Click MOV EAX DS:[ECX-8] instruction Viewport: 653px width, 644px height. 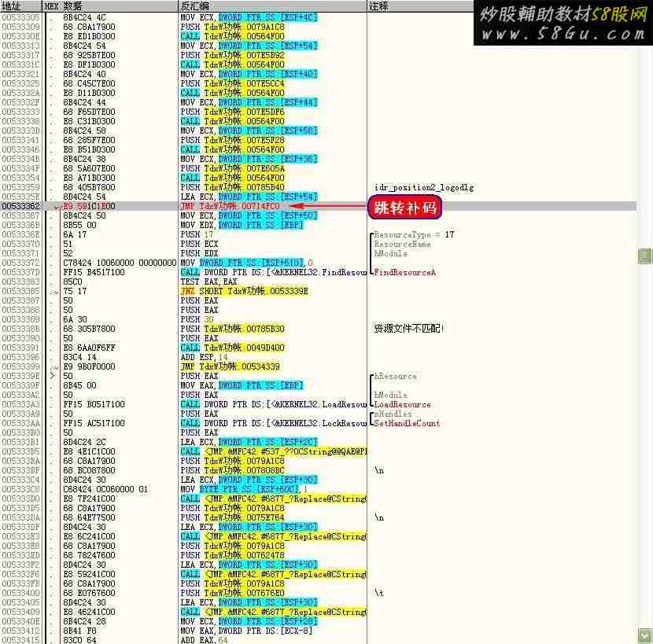(246, 631)
